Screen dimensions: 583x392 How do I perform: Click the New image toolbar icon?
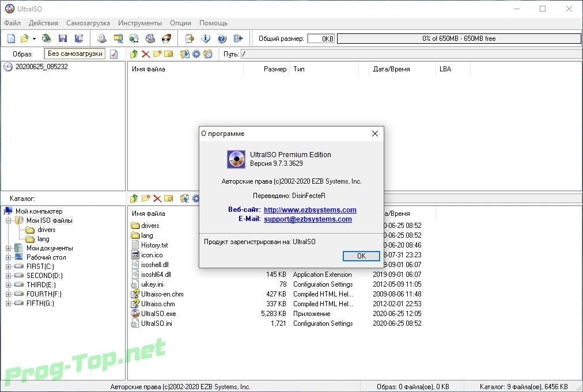point(12,38)
